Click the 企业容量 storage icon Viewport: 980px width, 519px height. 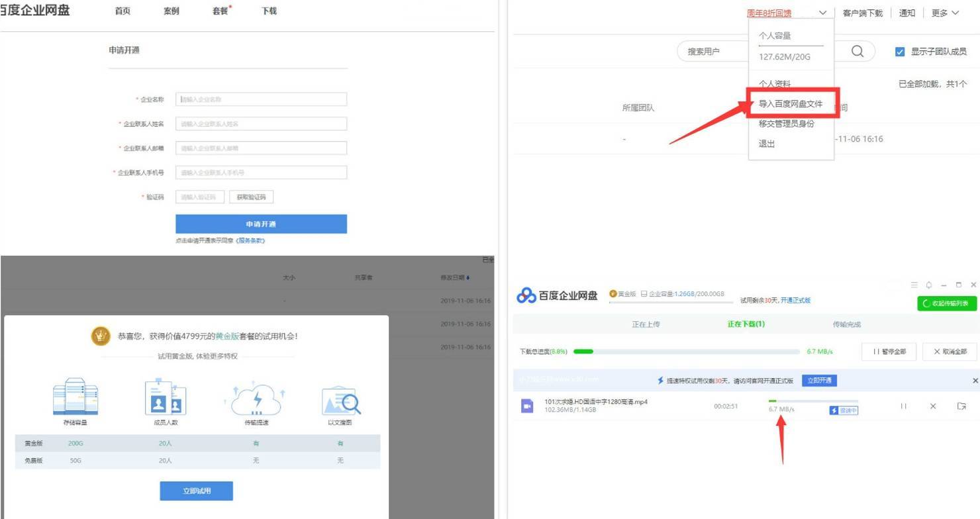pos(644,294)
